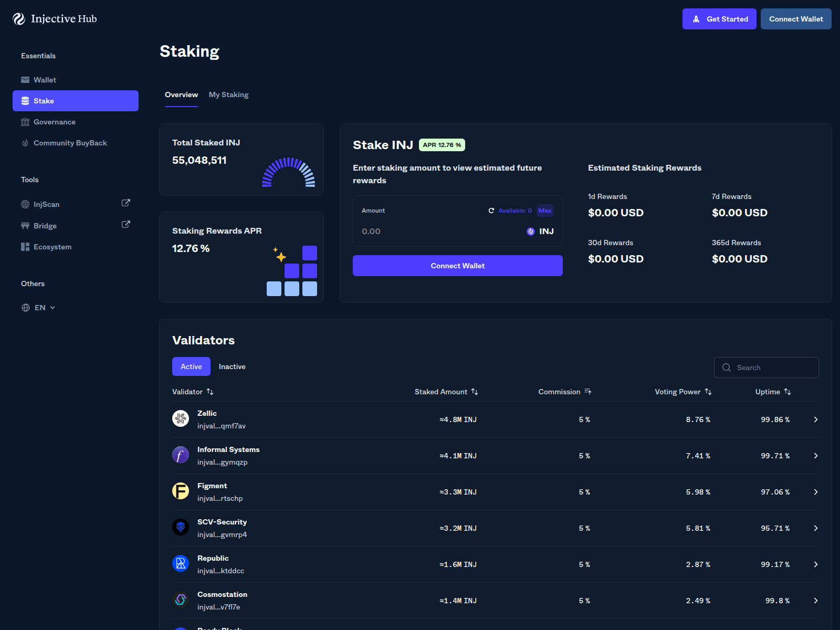Show Inactive validators

tap(232, 366)
